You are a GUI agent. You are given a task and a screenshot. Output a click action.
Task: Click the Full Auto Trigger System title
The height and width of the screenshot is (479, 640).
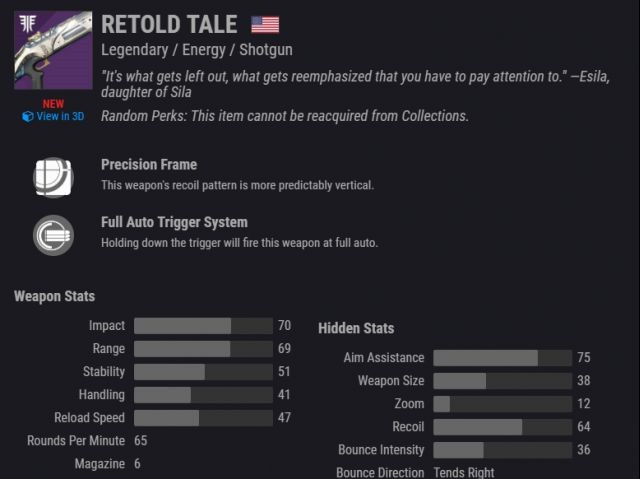click(x=174, y=222)
